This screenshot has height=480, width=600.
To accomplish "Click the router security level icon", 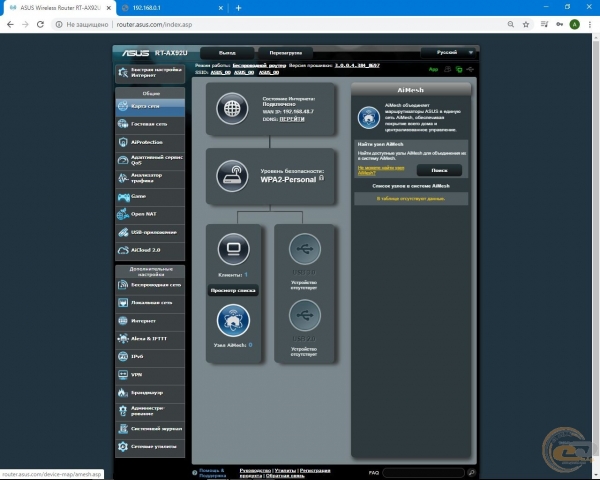I will [x=232, y=176].
